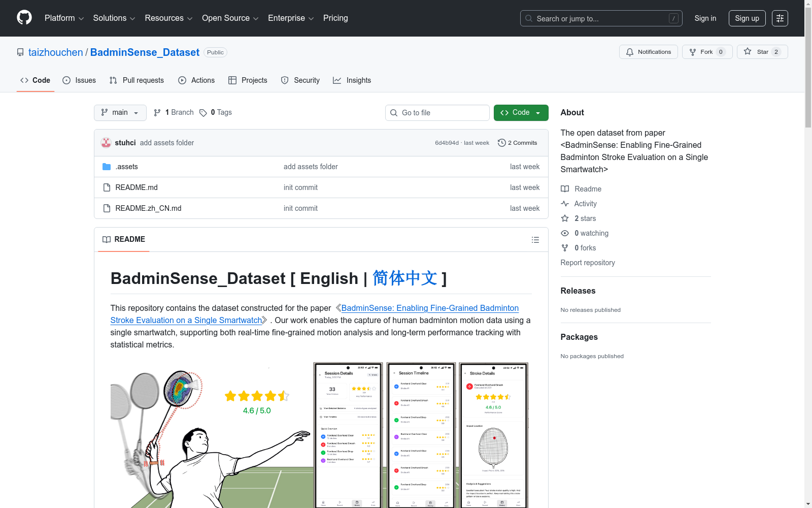Expand the Solutions menu
The image size is (812, 508).
click(x=114, y=18)
